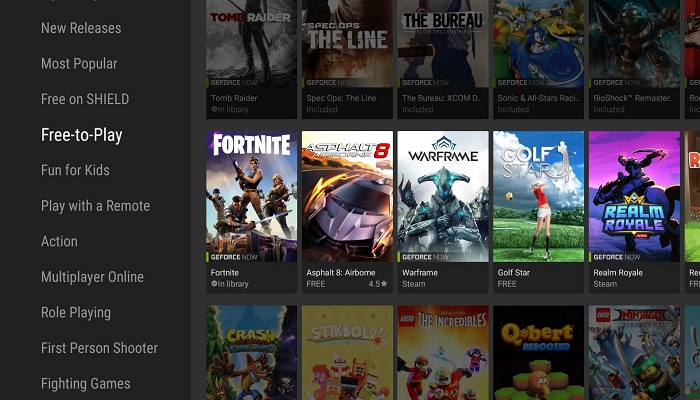Open the Warframe game cover
This screenshot has width=700, height=400.
pos(443,197)
